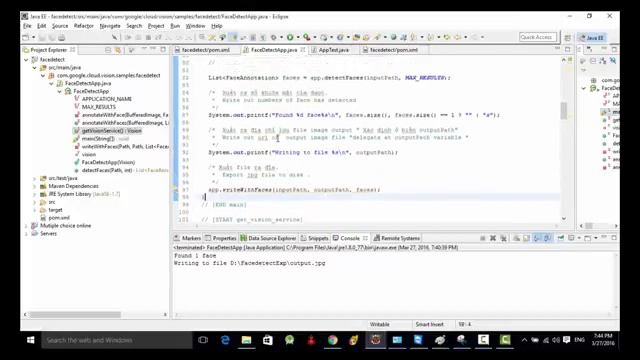The height and width of the screenshot is (360, 640).
Task: Minimize the Project Explorer view
Action: pos(153,49)
